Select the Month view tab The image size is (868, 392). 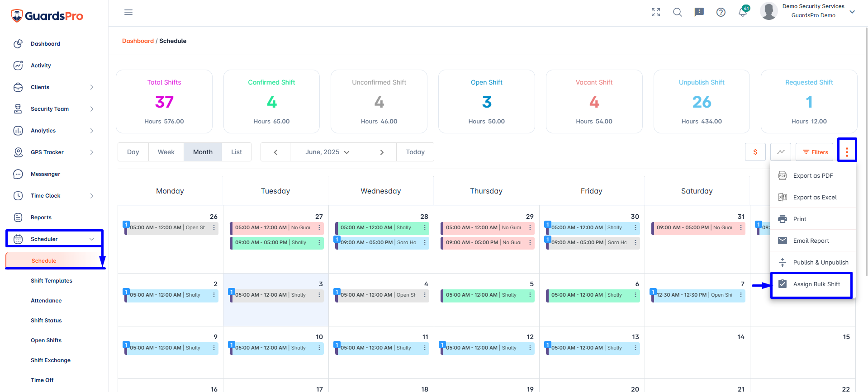203,152
